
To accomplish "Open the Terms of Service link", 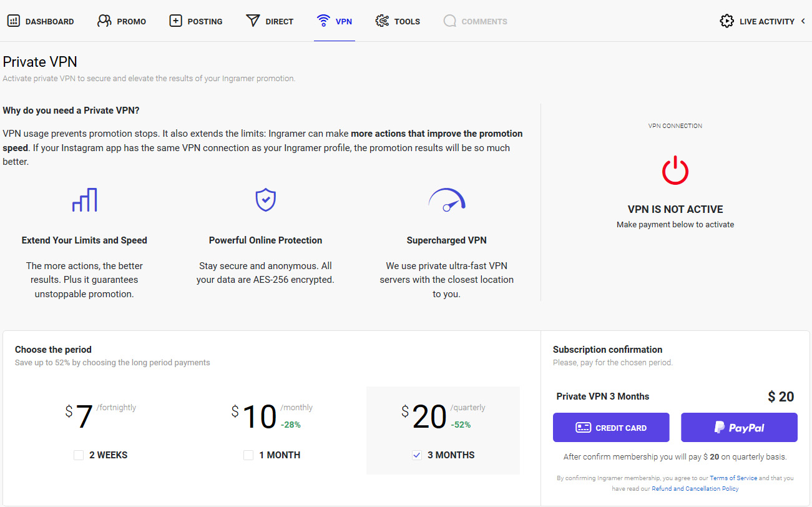I will [x=733, y=478].
